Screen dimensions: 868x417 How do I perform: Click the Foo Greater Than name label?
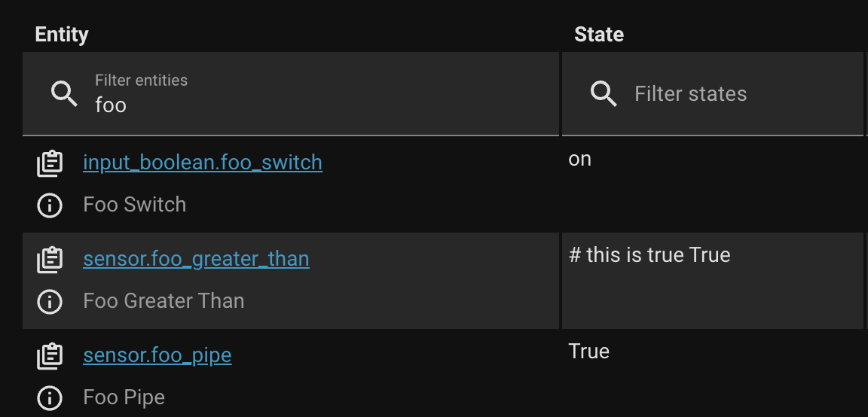click(x=164, y=301)
